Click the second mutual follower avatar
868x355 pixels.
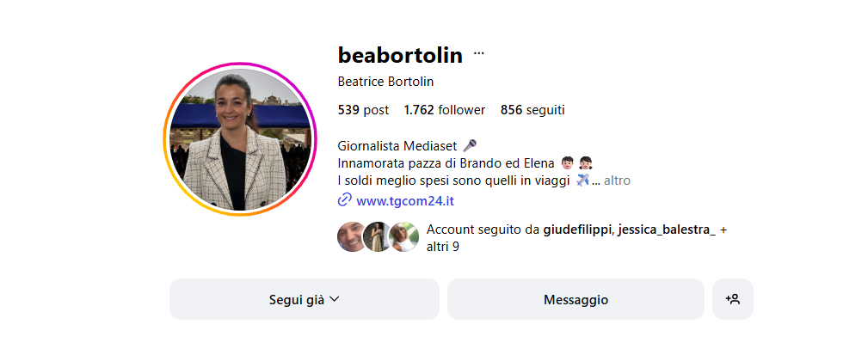[378, 237]
